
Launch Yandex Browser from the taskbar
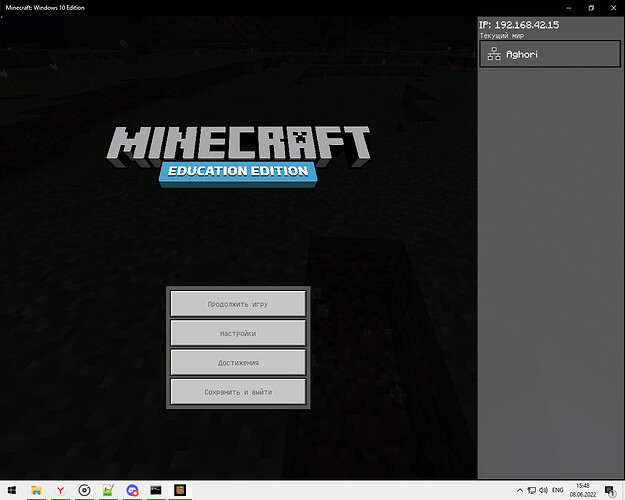tap(60, 490)
